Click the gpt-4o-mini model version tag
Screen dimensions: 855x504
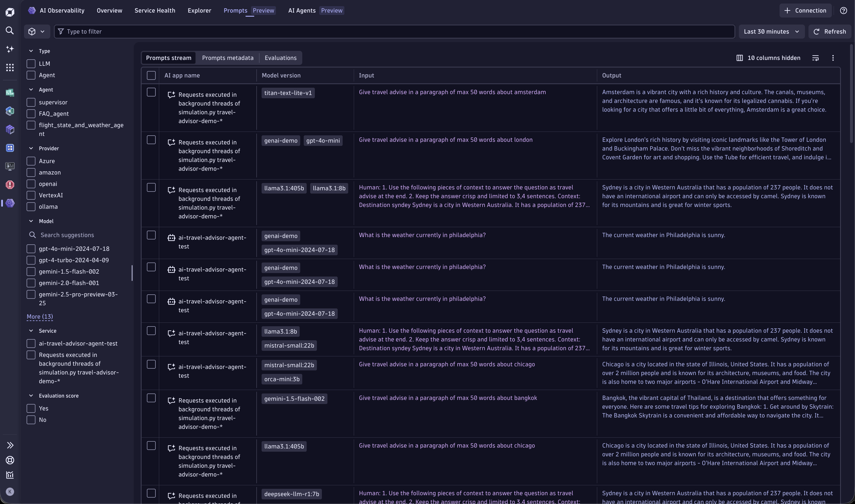coord(323,141)
